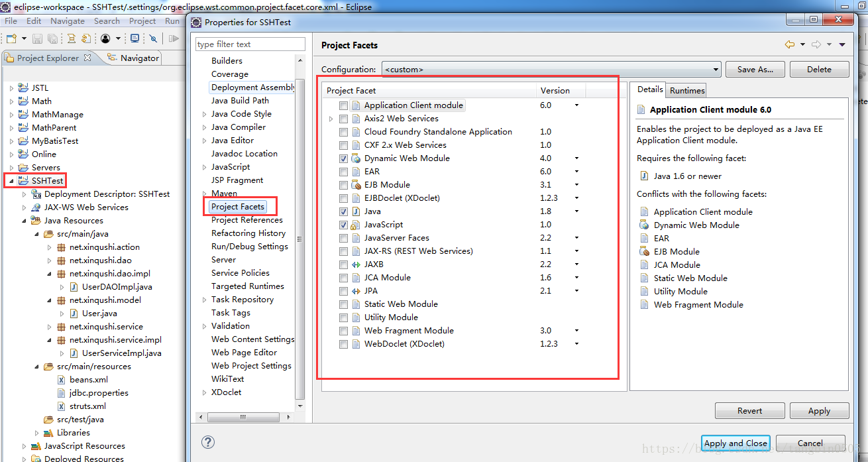Click the Delete configuration button
This screenshot has width=868, height=462.
click(x=819, y=69)
